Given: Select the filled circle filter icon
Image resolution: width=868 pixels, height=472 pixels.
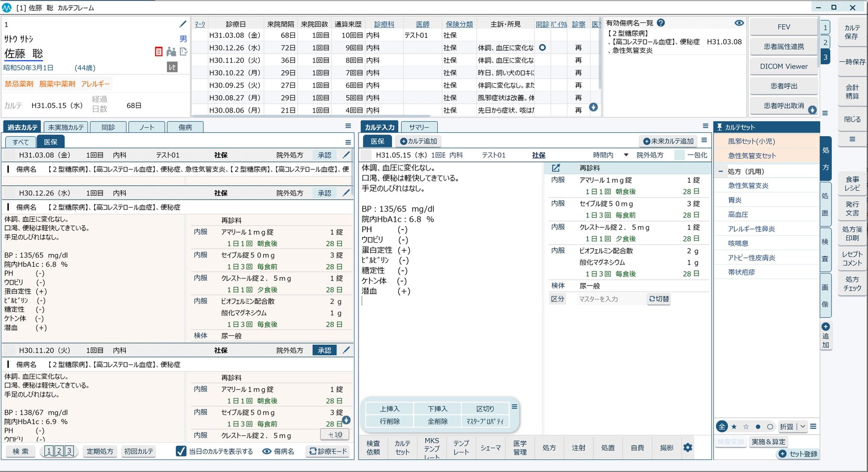Looking at the screenshot, I should pyautogui.click(x=758, y=426).
